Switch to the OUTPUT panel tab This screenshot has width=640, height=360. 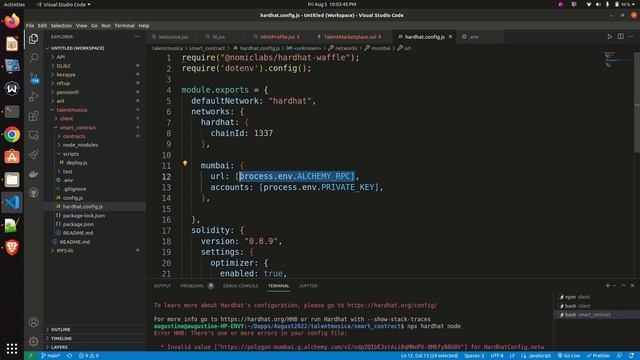[x=162, y=286]
